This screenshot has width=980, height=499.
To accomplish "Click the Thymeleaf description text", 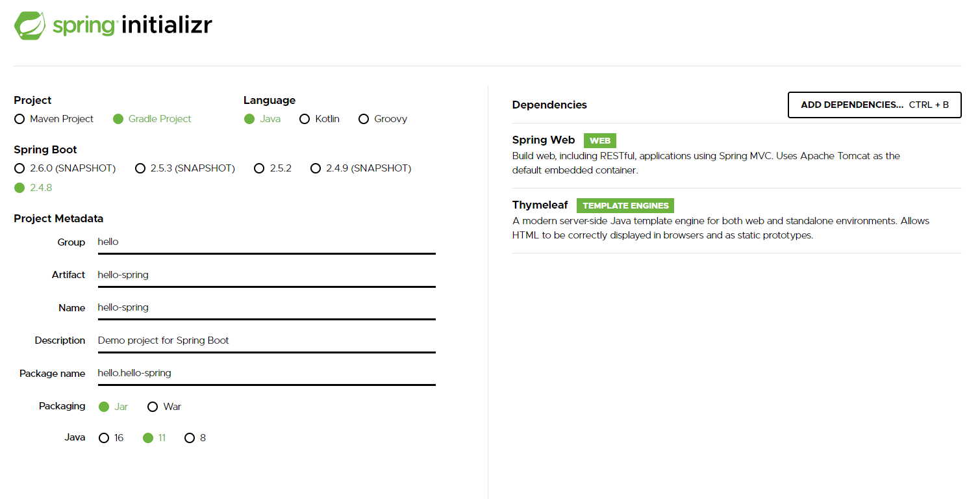I will point(721,228).
